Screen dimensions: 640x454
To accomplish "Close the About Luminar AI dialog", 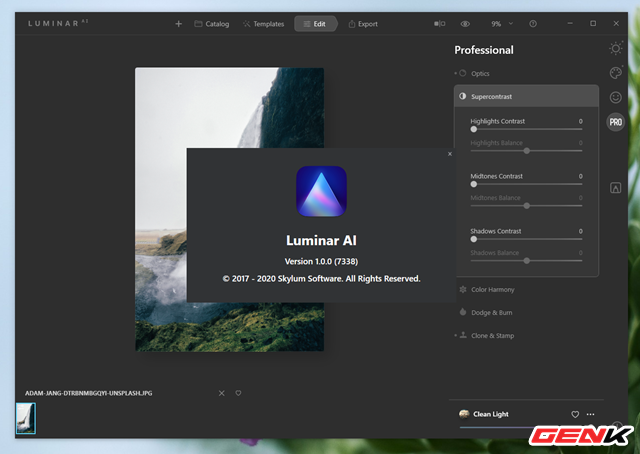I will [450, 154].
